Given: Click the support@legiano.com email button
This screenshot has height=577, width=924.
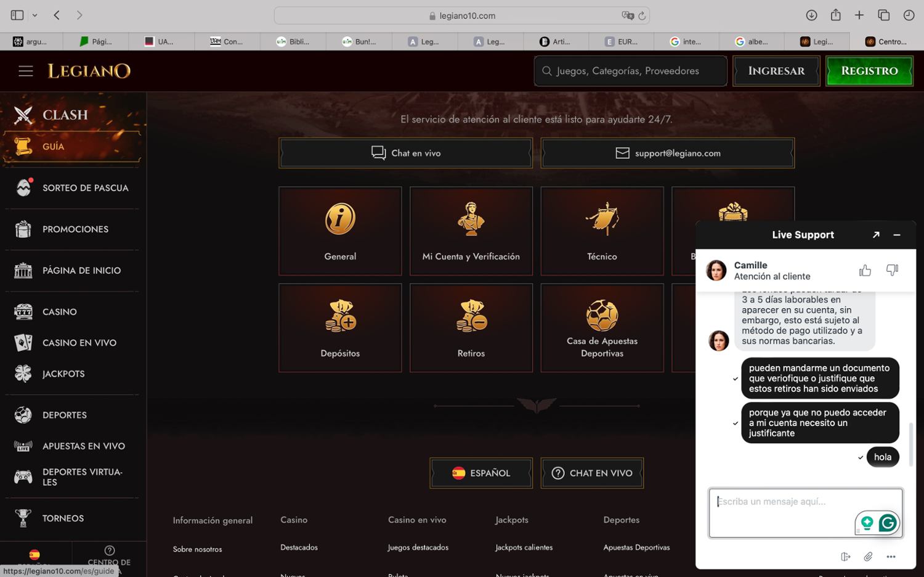Looking at the screenshot, I should coord(668,153).
